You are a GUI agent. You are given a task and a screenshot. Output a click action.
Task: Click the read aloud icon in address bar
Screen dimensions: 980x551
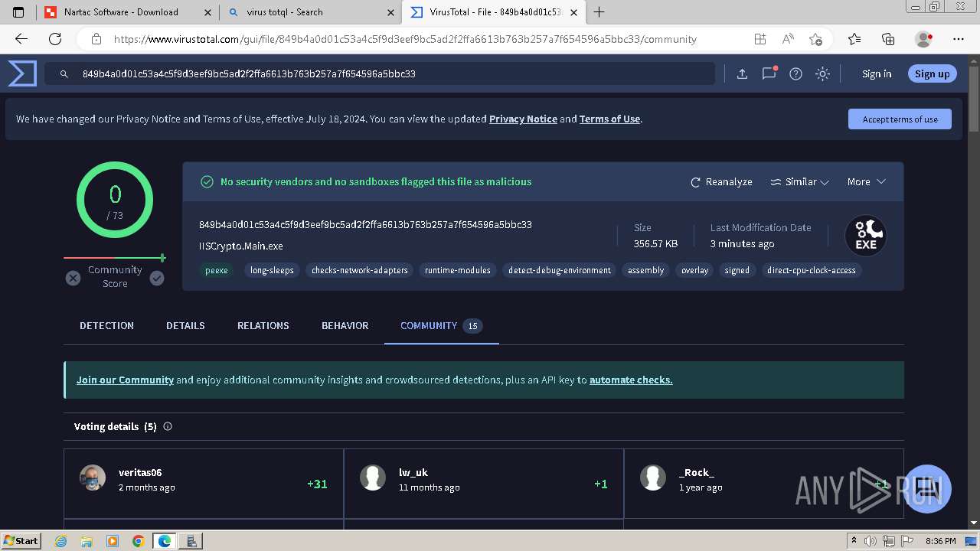click(x=788, y=39)
